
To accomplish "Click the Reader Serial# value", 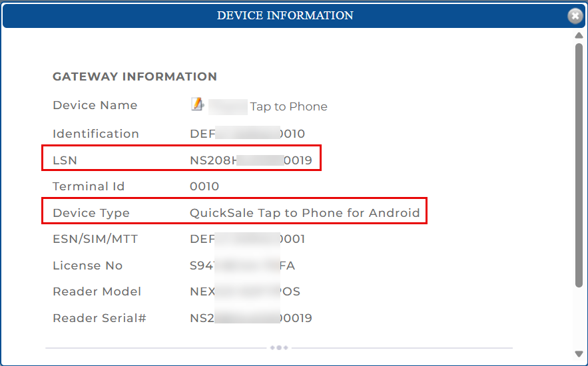I will pyautogui.click(x=250, y=318).
